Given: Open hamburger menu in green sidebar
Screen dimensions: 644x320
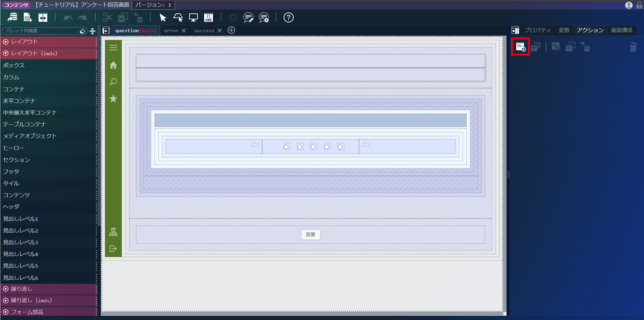Looking at the screenshot, I should pyautogui.click(x=113, y=48).
